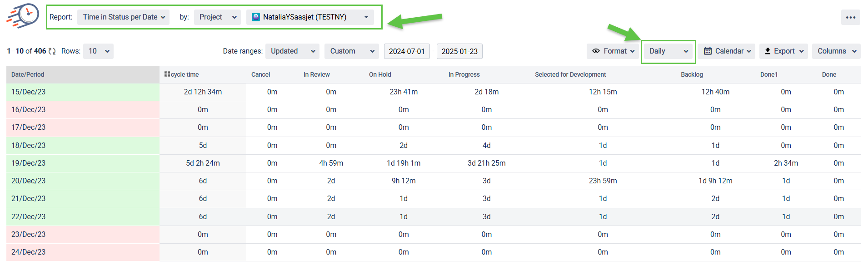868x275 pixels.
Task: Open the Columns selector menu
Action: point(836,51)
